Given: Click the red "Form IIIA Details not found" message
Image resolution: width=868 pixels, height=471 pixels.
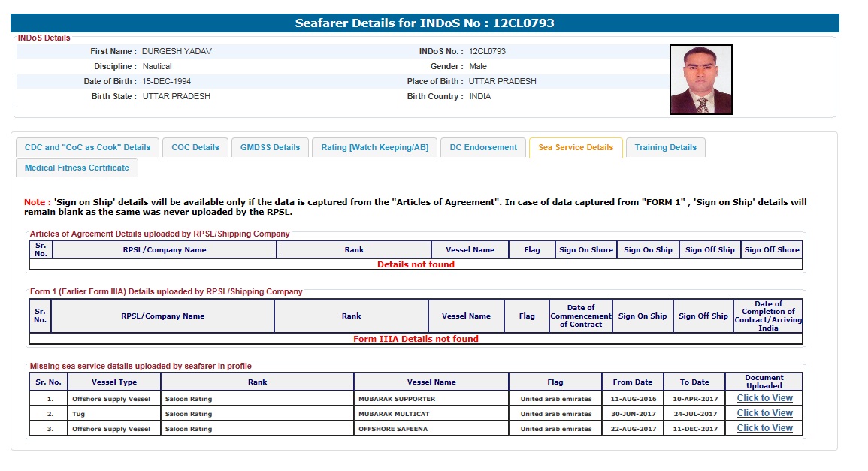Looking at the screenshot, I should pos(416,339).
